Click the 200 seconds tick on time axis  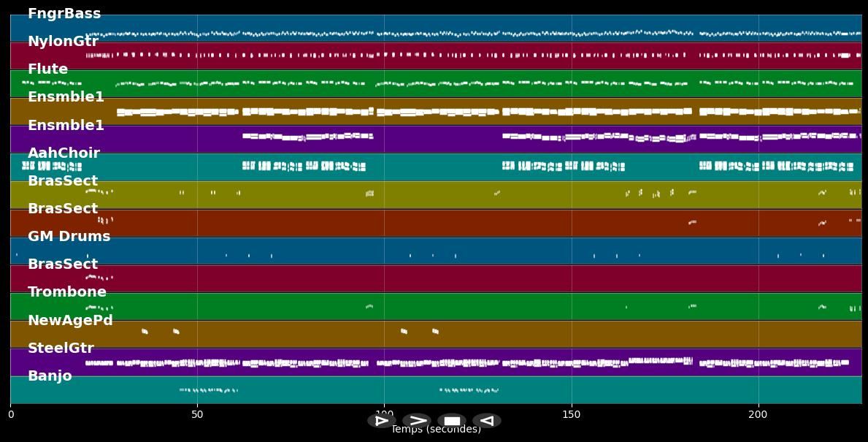[758, 415]
